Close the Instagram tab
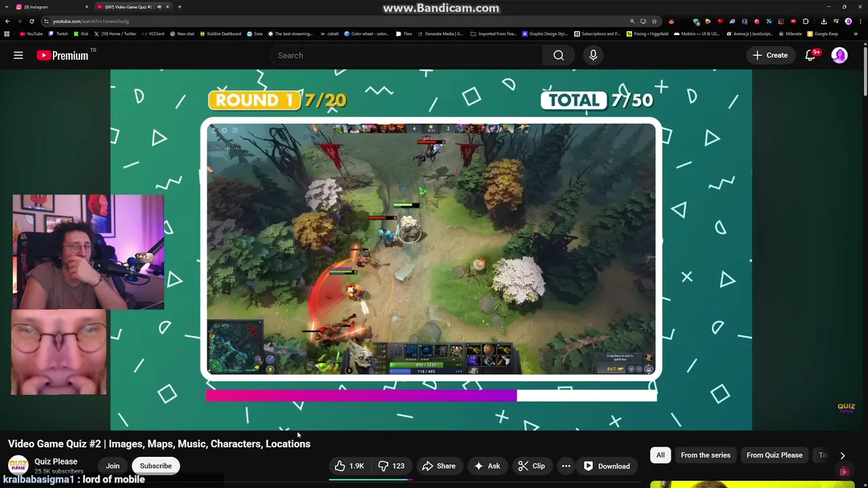 click(x=87, y=7)
